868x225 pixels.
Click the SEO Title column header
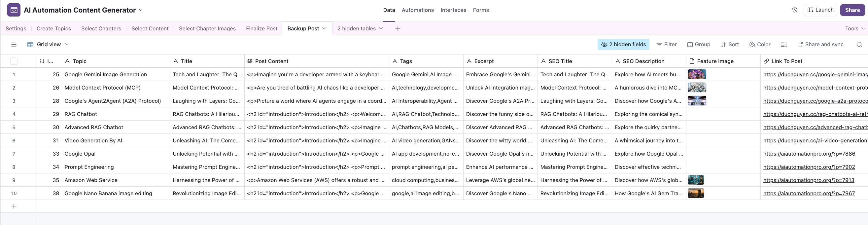[575, 61]
